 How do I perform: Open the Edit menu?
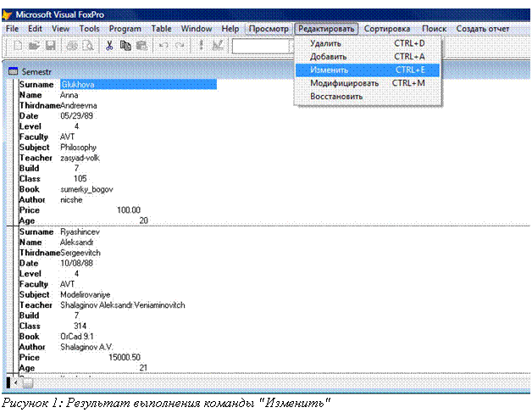pos(35,29)
